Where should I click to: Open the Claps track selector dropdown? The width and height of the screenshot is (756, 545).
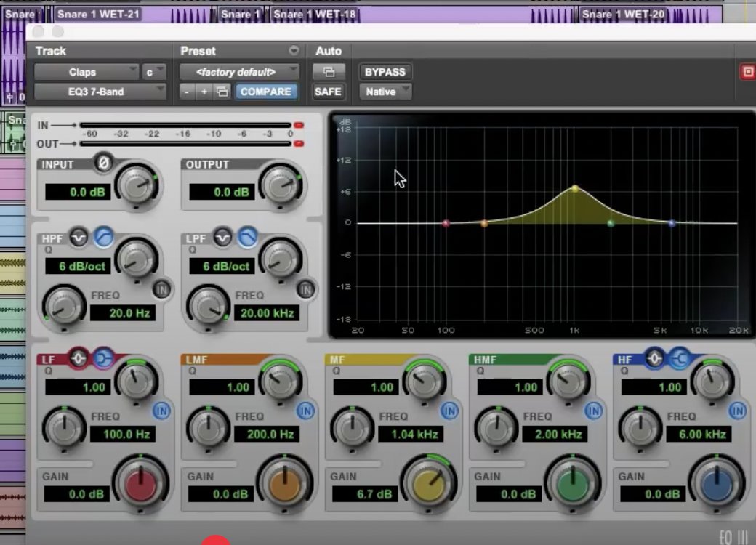pyautogui.click(x=87, y=72)
